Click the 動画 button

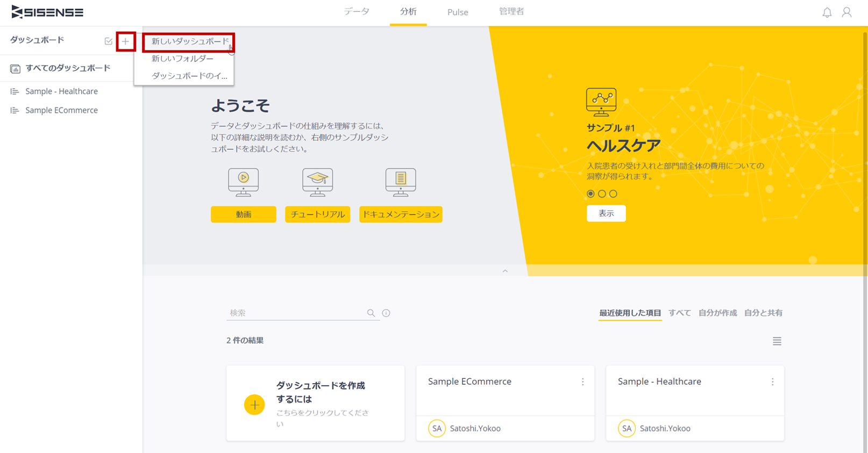pos(244,214)
